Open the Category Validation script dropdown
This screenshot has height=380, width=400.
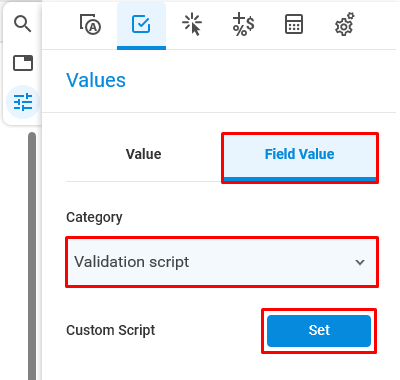(x=222, y=262)
